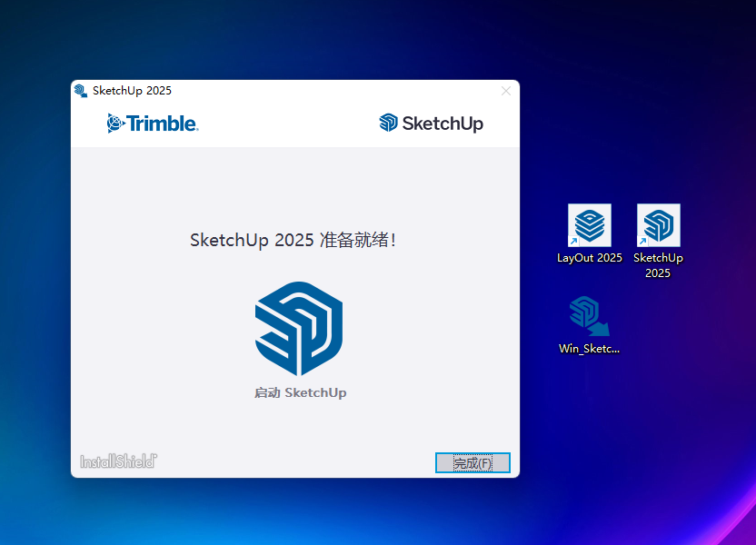The height and width of the screenshot is (545, 756).
Task: Click the SketchUp 2025 window title text
Action: click(x=132, y=91)
